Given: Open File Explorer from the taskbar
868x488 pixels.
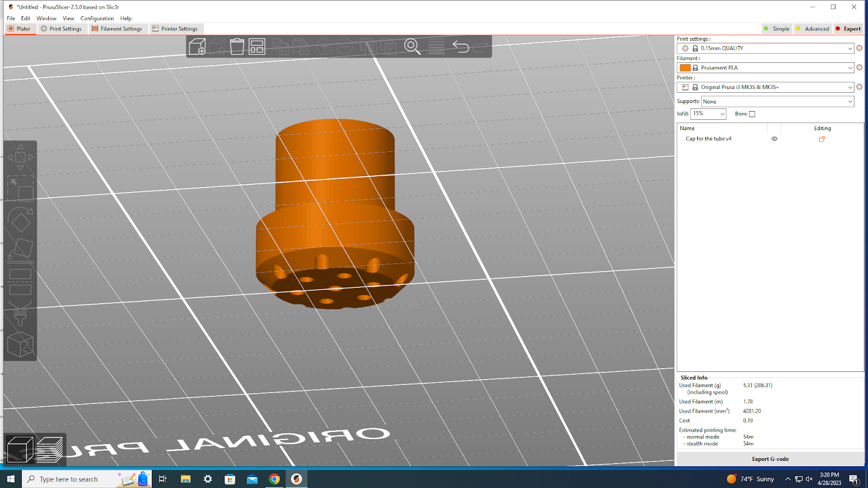Looking at the screenshot, I should pos(186,479).
